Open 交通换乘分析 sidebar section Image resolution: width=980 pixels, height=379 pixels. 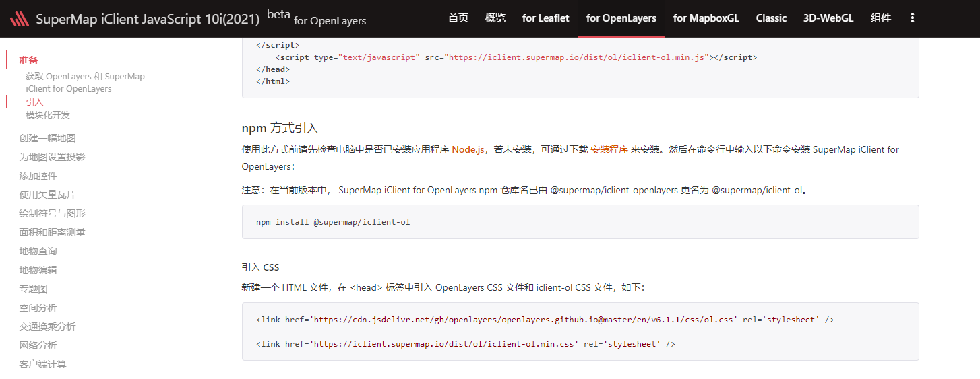pyautogui.click(x=48, y=326)
